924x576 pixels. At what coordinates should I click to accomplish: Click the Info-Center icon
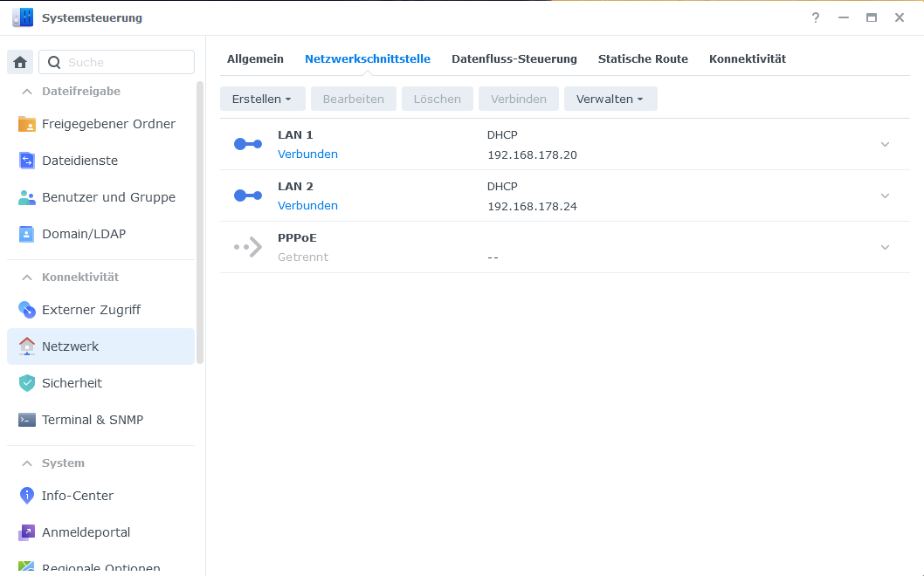[x=26, y=496]
